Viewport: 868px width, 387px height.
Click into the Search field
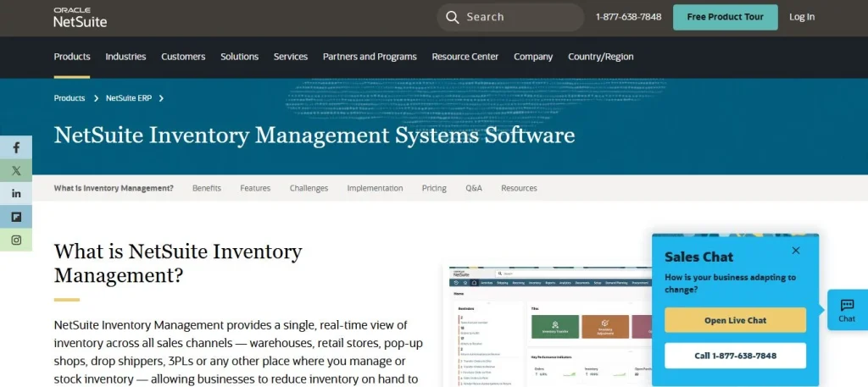pos(510,17)
